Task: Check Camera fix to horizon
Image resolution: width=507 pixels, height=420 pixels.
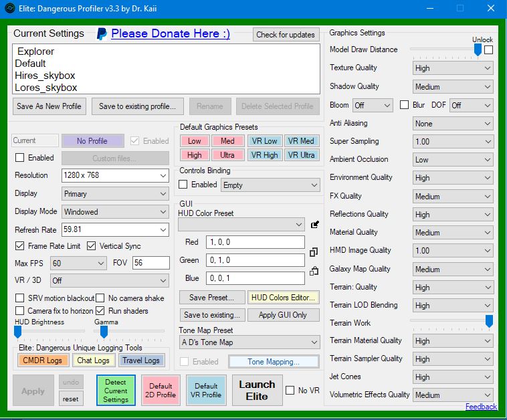Action: click(x=19, y=311)
